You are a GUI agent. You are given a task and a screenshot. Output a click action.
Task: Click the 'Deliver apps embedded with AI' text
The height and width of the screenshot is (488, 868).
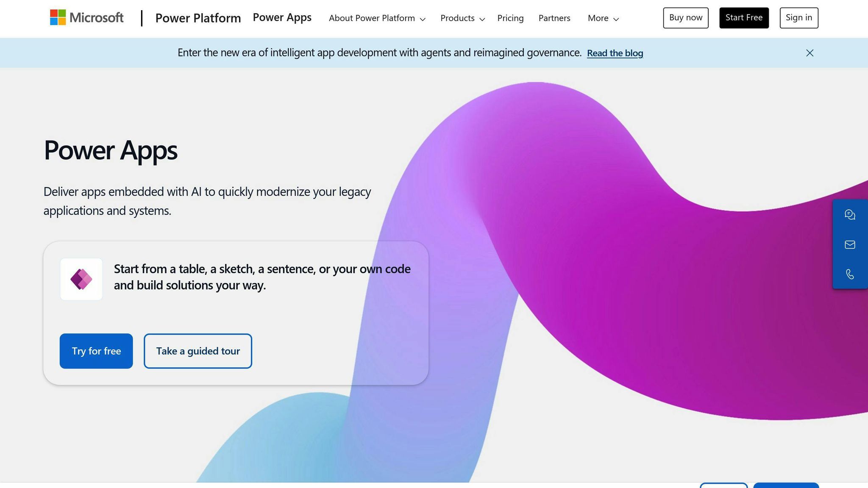pos(207,201)
